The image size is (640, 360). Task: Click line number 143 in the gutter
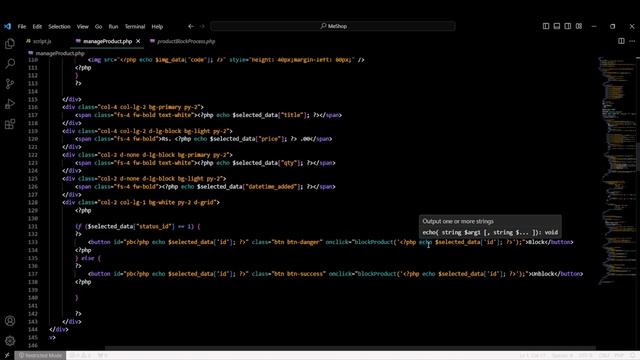[33, 322]
